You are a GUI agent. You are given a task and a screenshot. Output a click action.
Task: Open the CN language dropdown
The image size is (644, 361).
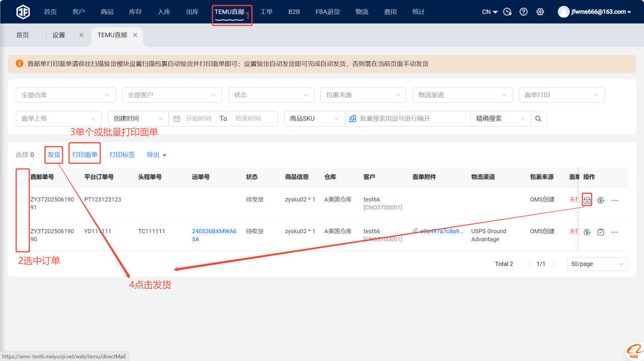click(x=489, y=12)
